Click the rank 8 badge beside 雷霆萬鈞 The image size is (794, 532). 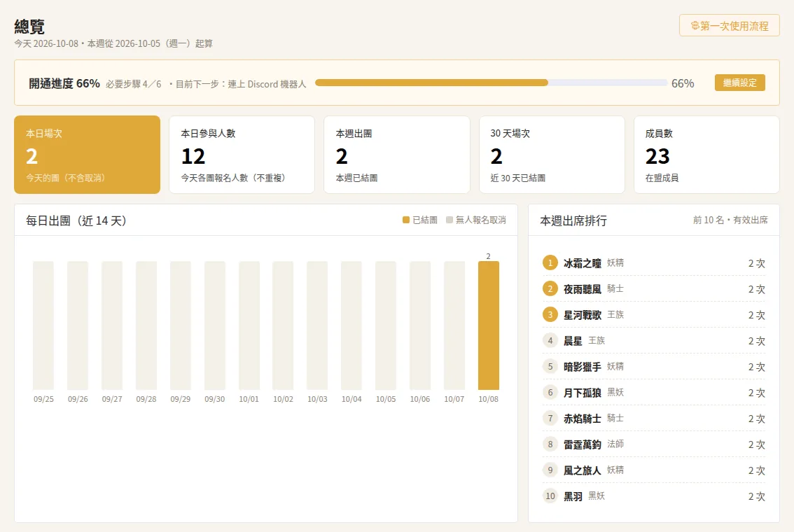pos(550,444)
